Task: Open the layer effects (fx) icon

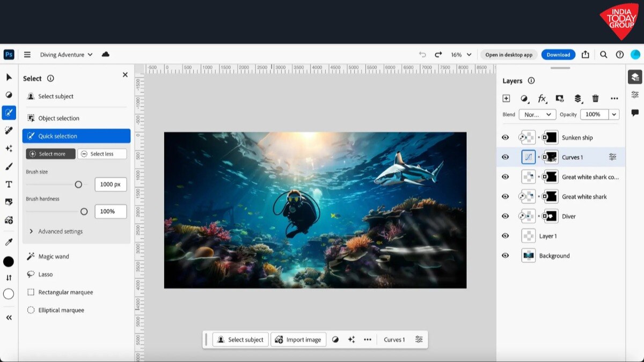Action: [x=542, y=98]
